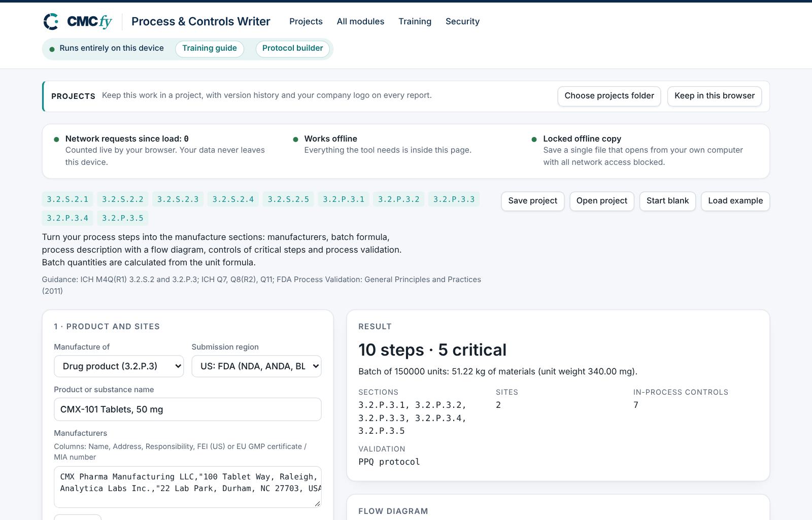
Task: Open the Security nav item
Action: pyautogui.click(x=462, y=21)
